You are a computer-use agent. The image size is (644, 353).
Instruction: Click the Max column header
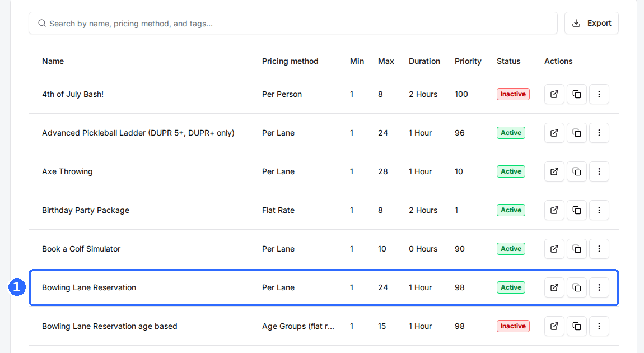pyautogui.click(x=386, y=61)
